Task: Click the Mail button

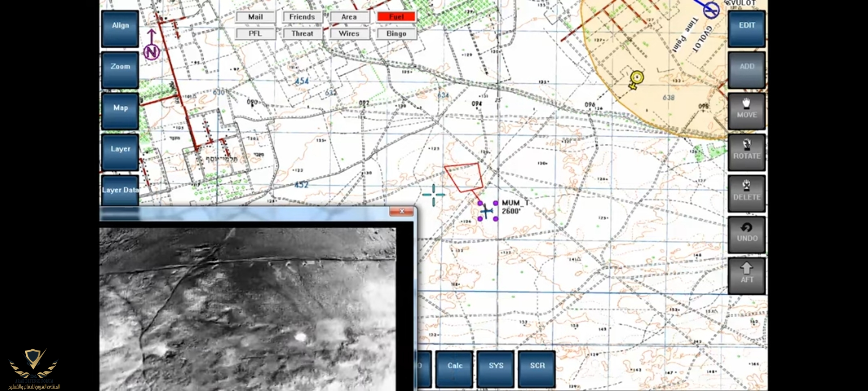Action: tap(255, 17)
